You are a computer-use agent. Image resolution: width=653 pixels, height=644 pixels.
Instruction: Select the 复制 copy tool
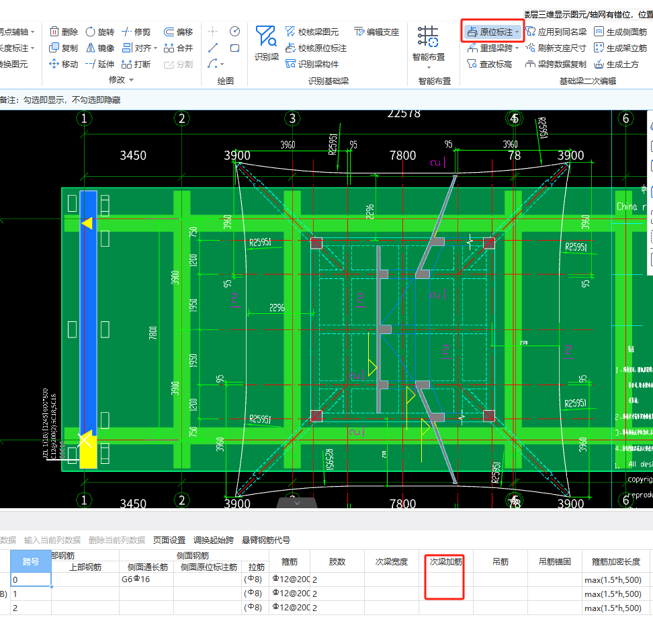tap(64, 48)
